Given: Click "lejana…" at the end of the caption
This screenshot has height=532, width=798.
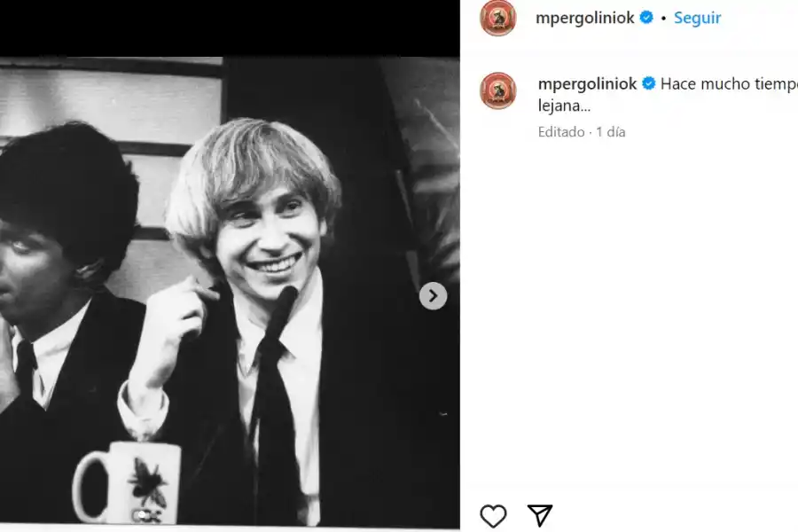Looking at the screenshot, I should click(x=561, y=104).
